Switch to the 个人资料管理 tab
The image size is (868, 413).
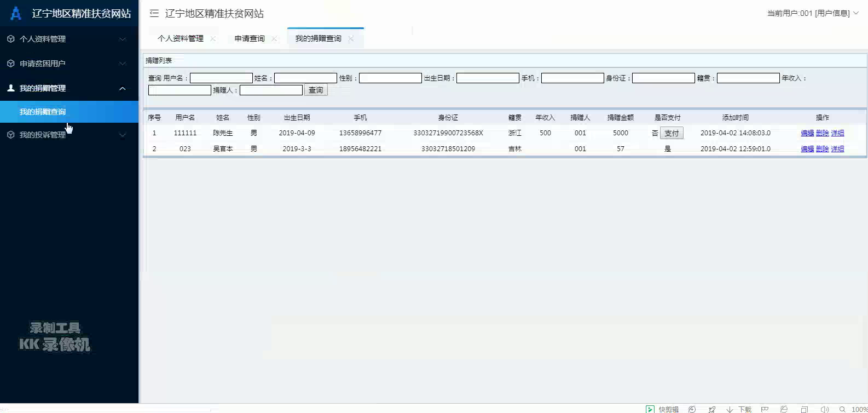click(x=181, y=38)
